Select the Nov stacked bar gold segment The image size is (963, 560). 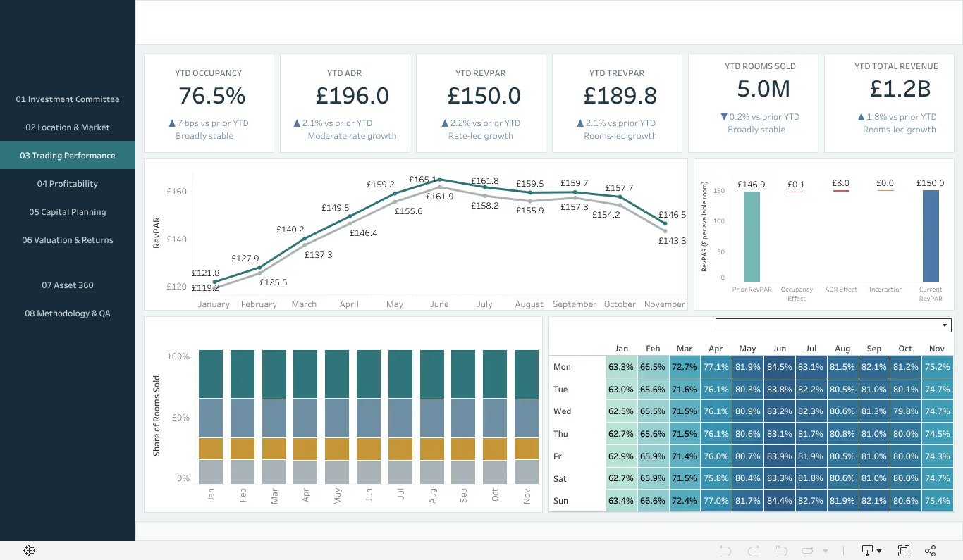(x=527, y=449)
